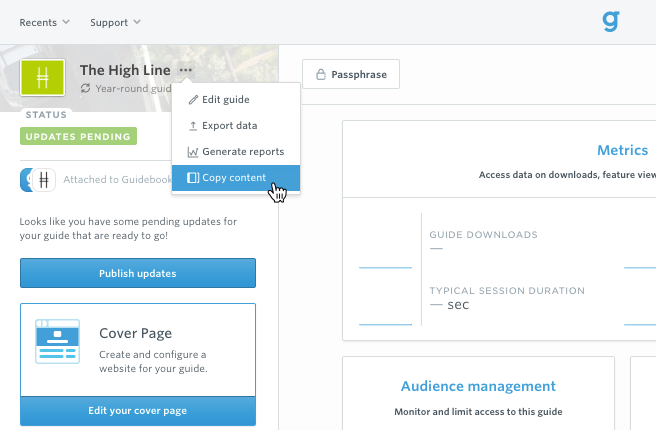
Task: Click the upload icon for Export data
Action: (x=193, y=126)
